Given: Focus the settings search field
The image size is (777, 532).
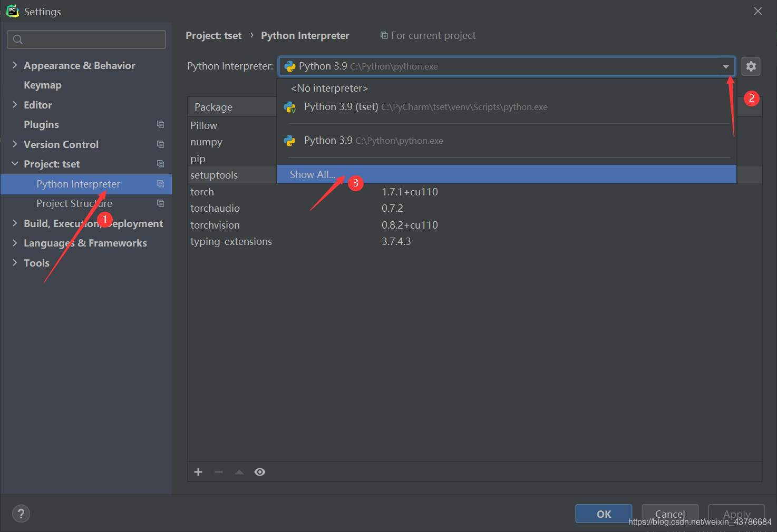Looking at the screenshot, I should (x=86, y=40).
